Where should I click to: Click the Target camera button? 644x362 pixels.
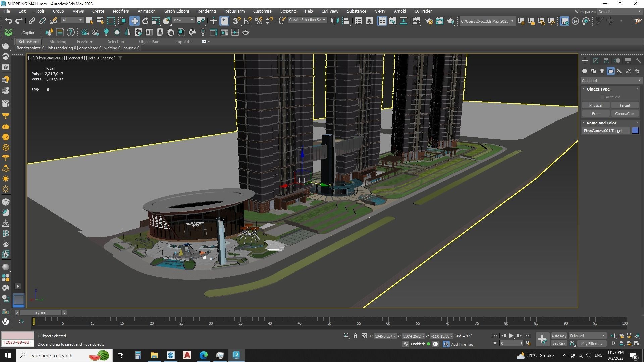point(624,105)
